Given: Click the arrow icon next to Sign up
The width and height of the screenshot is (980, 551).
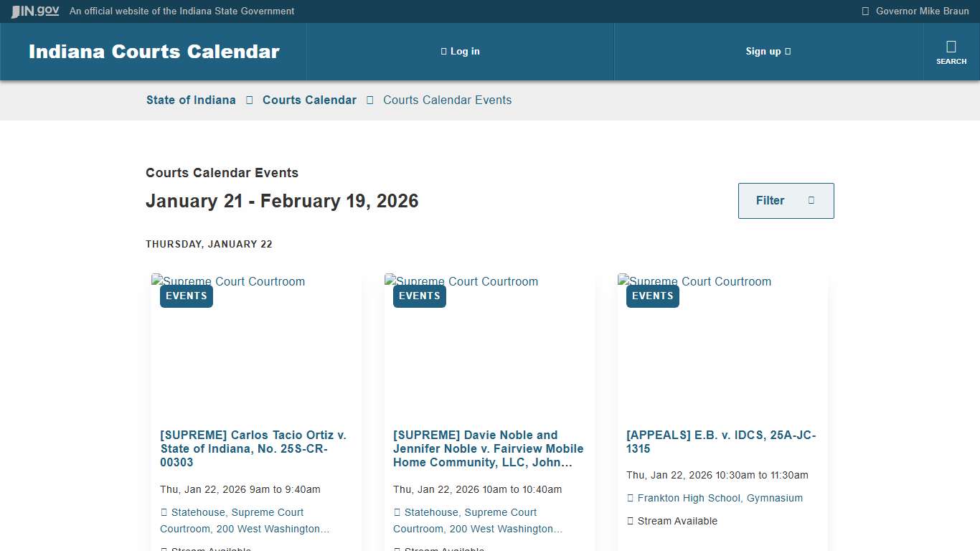Looking at the screenshot, I should (x=787, y=51).
